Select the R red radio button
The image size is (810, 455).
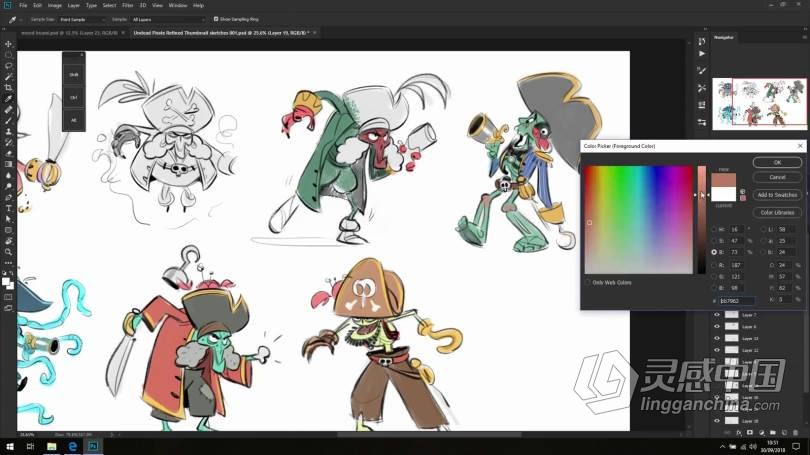point(714,265)
